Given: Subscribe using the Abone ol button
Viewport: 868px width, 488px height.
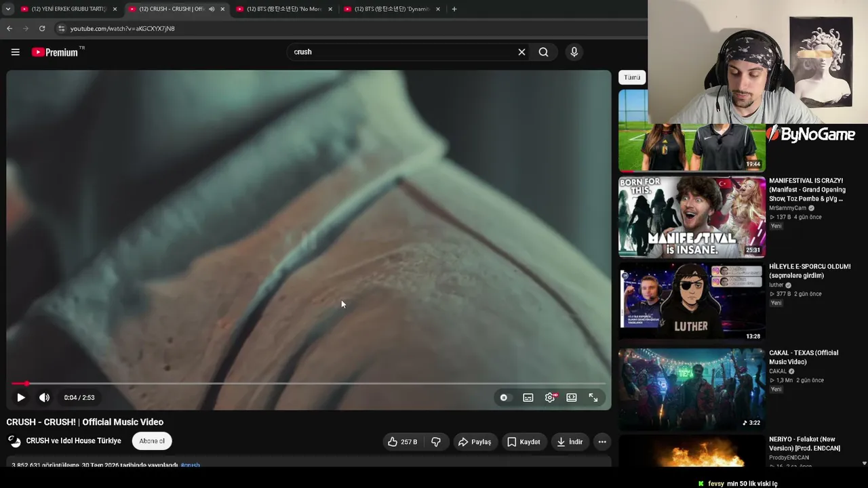Looking at the screenshot, I should point(152,441).
